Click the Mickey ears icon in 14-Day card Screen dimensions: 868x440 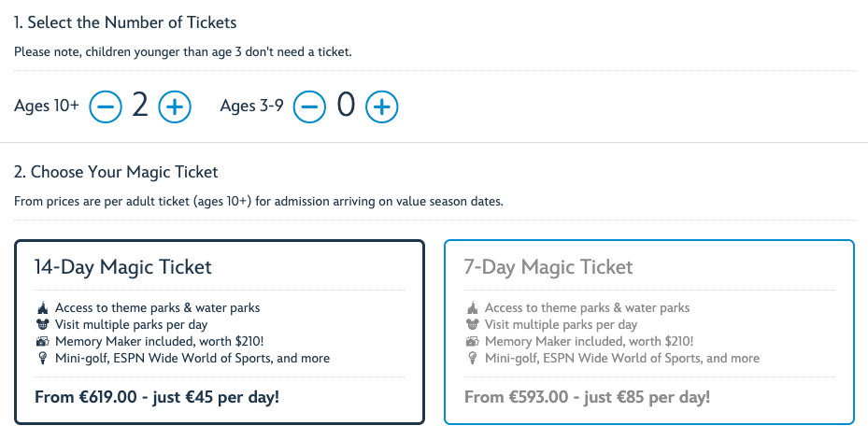coord(41,325)
